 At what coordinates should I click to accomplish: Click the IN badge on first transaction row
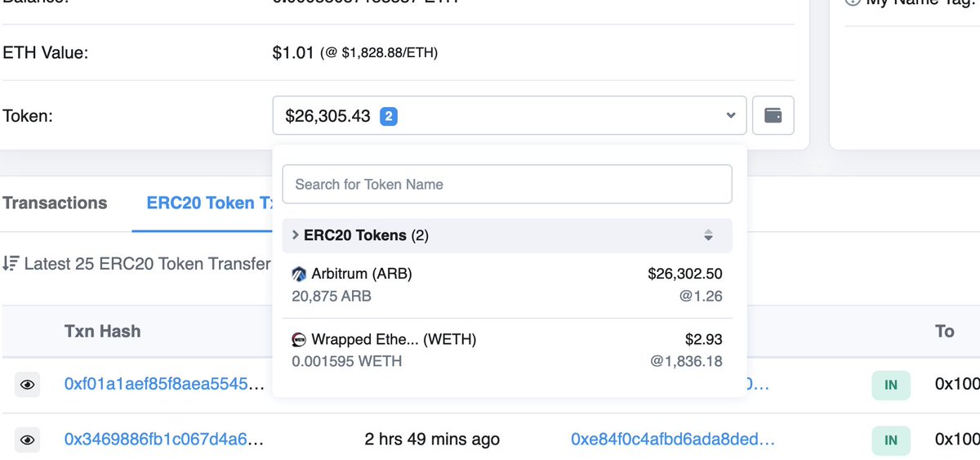point(890,384)
